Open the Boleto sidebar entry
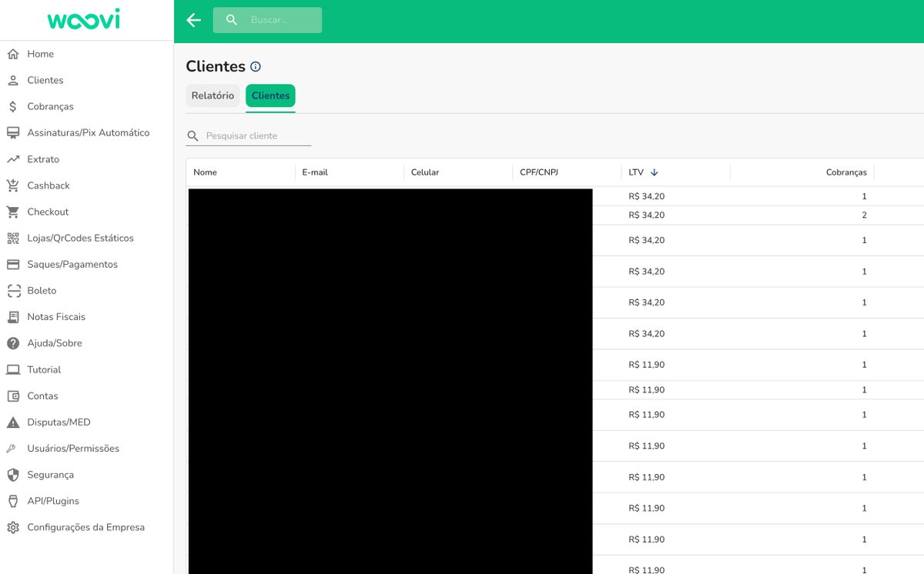Viewport: 924px width, 574px height. point(86,291)
